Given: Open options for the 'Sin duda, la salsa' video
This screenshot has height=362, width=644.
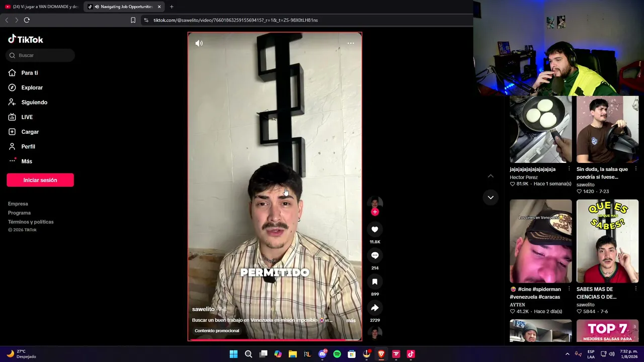Looking at the screenshot, I should [x=636, y=169].
